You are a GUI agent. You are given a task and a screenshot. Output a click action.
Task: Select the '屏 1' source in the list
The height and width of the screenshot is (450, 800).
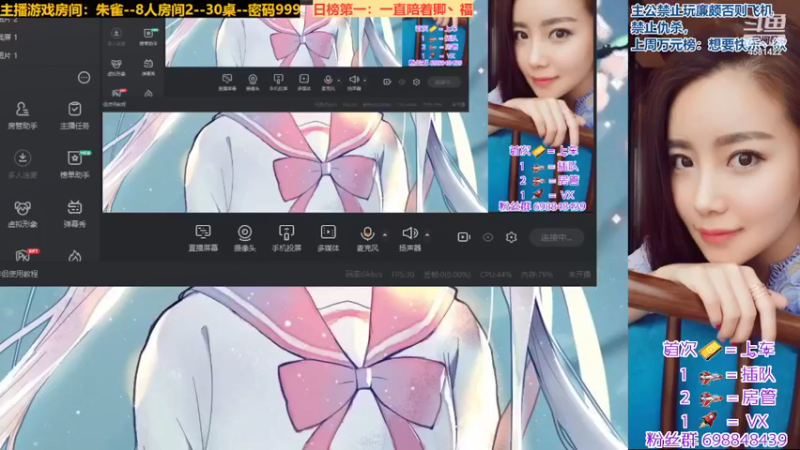click(x=9, y=37)
